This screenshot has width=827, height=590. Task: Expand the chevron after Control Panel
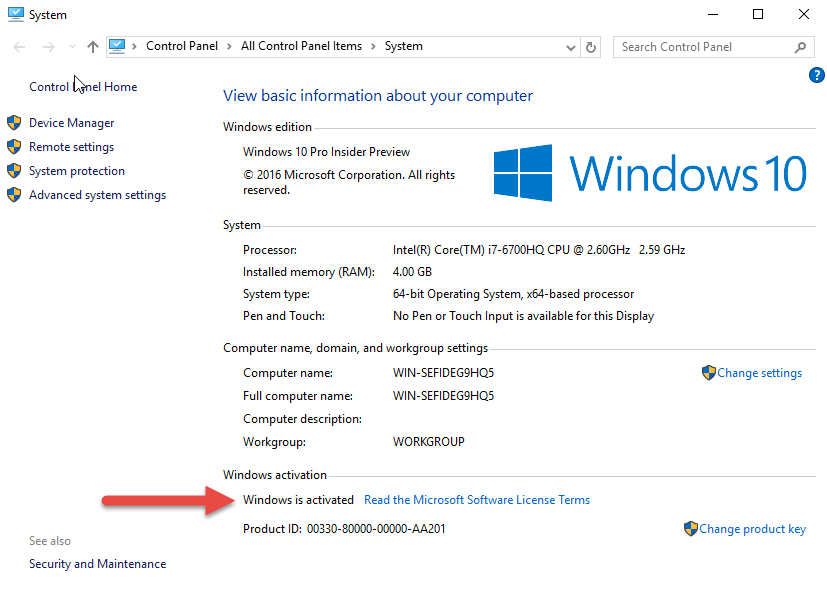(229, 46)
